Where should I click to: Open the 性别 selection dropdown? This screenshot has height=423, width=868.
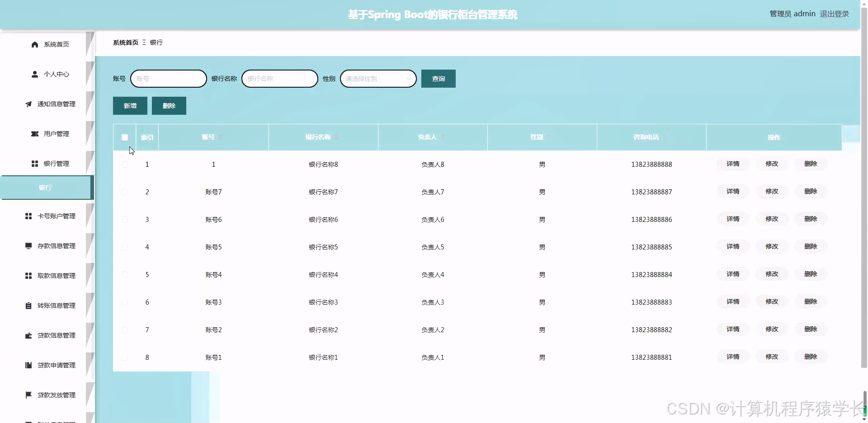click(378, 79)
